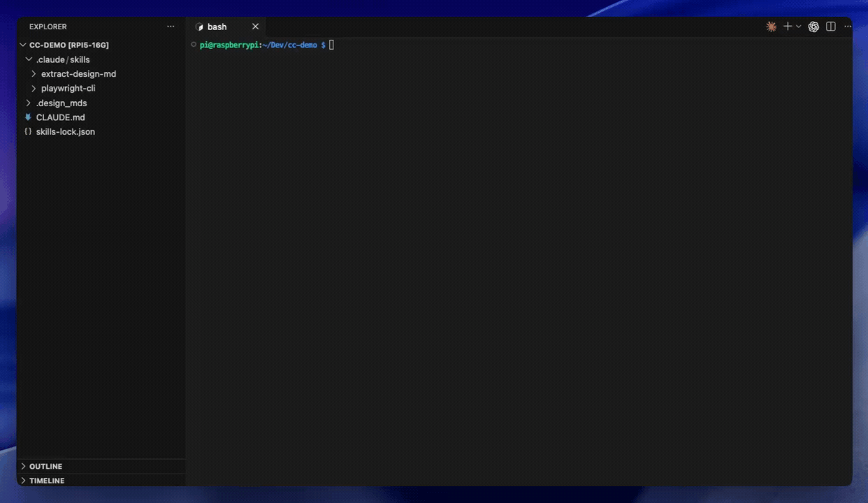Collapse the .claude/skills folder

[x=29, y=59]
